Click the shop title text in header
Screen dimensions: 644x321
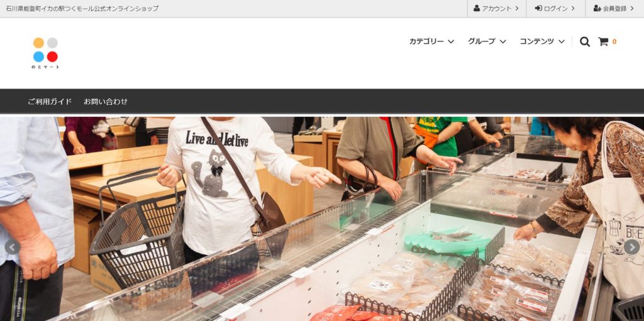tap(82, 8)
